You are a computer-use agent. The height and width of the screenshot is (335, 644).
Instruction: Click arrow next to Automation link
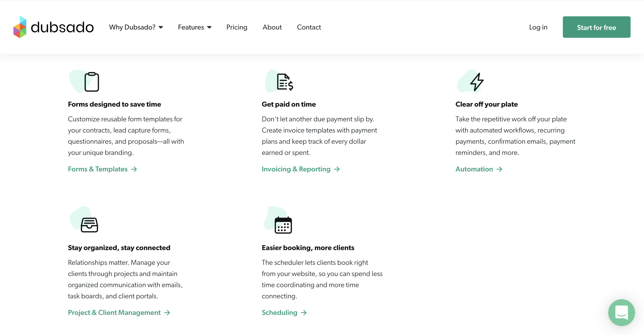pyautogui.click(x=499, y=169)
